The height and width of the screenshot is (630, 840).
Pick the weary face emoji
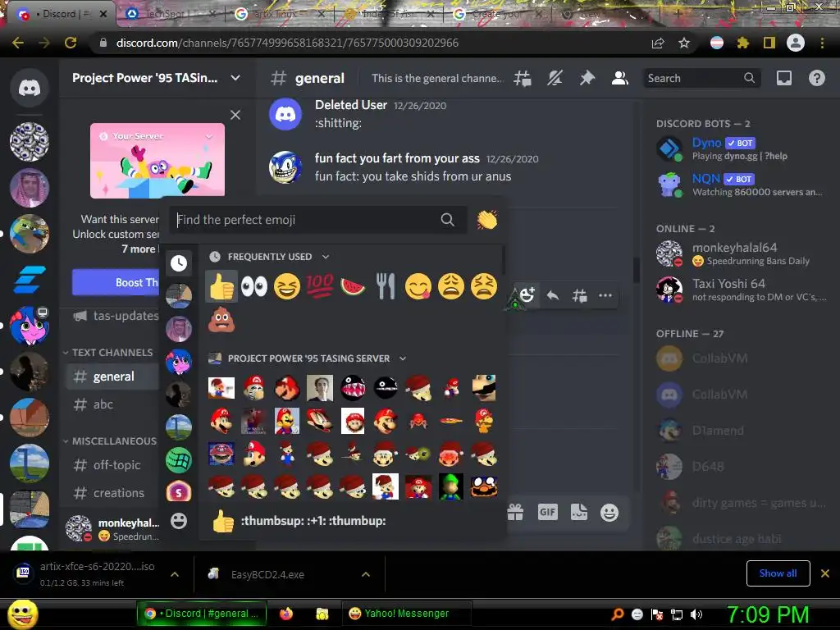451,286
